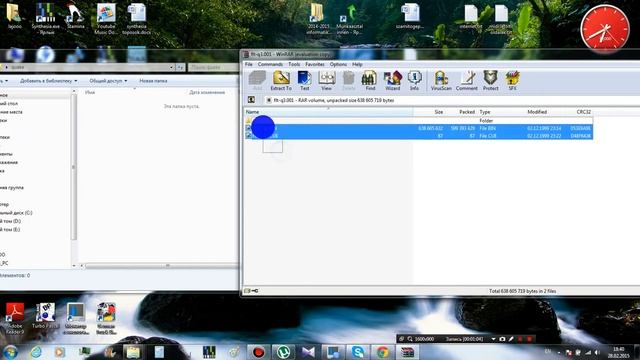Open the Favorites menu in WinRAR
640x360 pixels.
315,64
